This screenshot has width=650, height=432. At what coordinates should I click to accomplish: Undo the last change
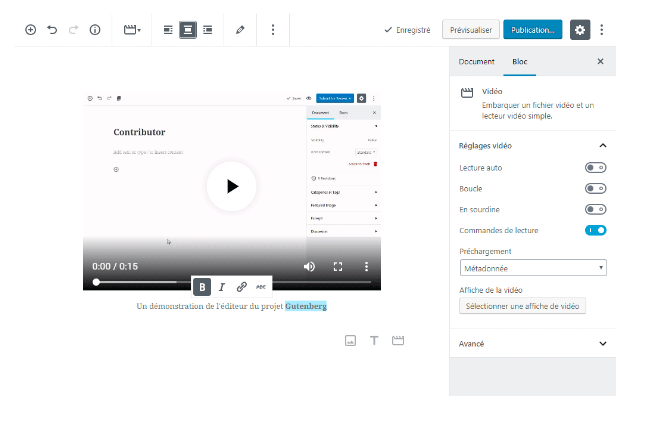click(52, 30)
